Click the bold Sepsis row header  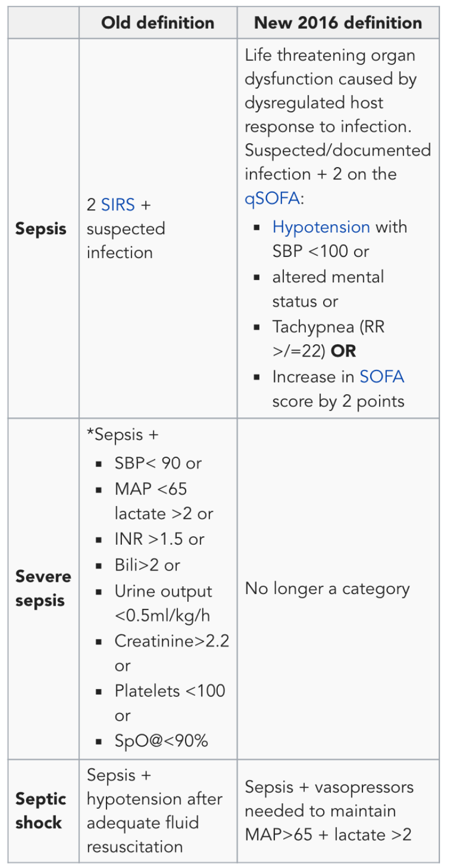click(41, 229)
